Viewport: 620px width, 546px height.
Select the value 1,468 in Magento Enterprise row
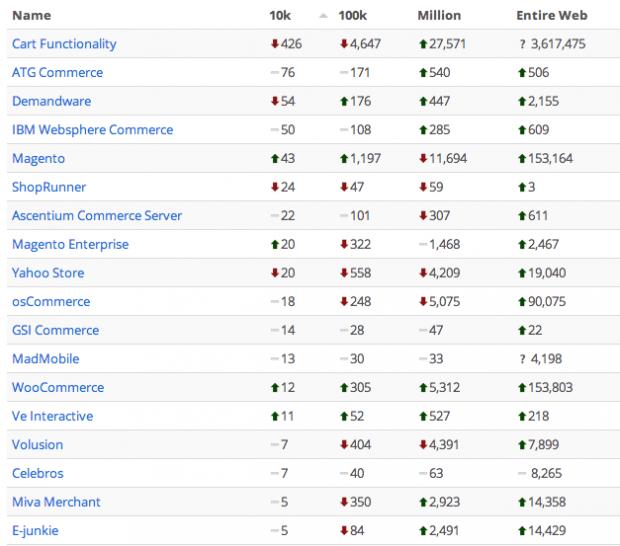click(x=444, y=244)
